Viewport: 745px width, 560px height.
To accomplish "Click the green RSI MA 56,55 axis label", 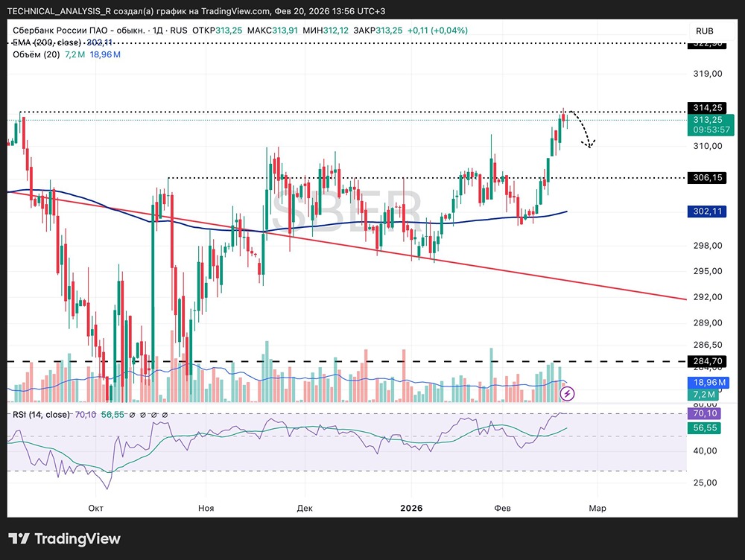I will coord(704,428).
